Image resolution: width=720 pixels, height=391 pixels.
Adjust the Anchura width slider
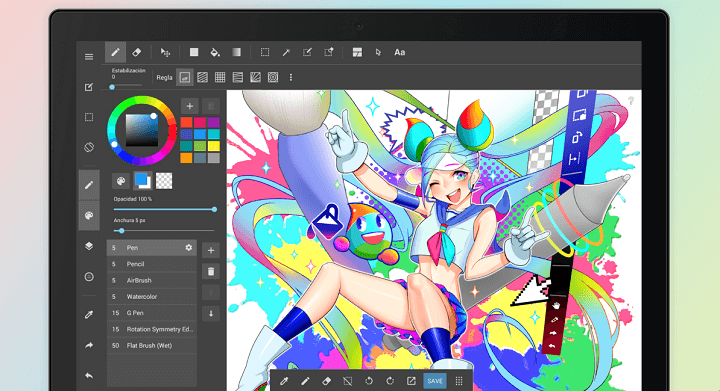coord(164,230)
